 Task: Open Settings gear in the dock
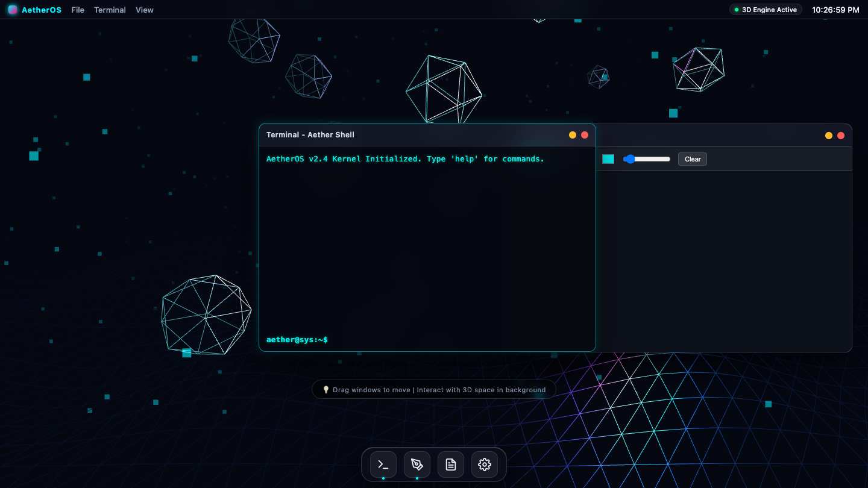[x=485, y=465]
